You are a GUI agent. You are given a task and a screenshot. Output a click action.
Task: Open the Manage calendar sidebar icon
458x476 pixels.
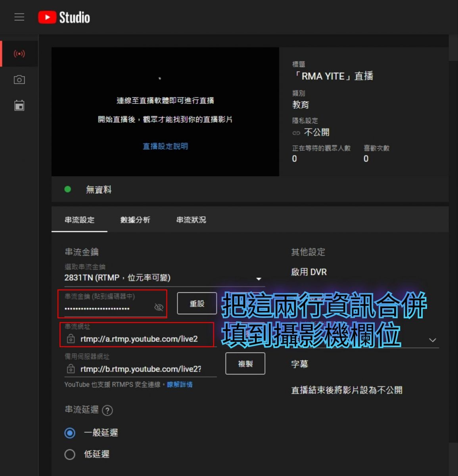pyautogui.click(x=19, y=106)
